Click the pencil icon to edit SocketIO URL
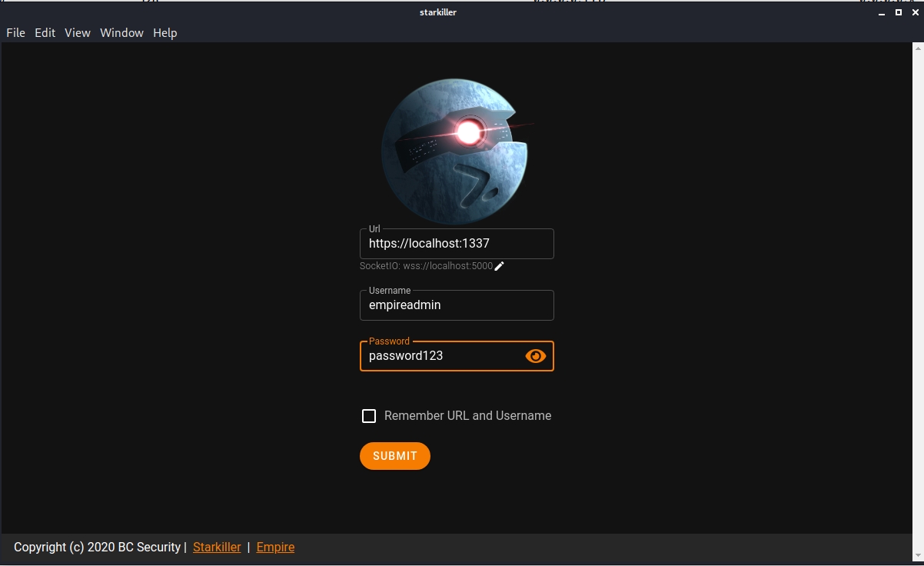Viewport: 924px width, 566px height. [x=499, y=266]
